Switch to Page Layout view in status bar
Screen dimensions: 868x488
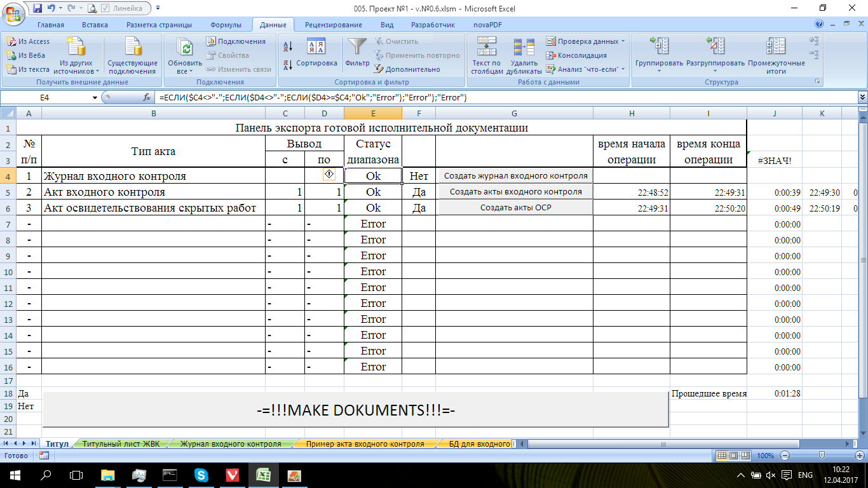[x=735, y=456]
